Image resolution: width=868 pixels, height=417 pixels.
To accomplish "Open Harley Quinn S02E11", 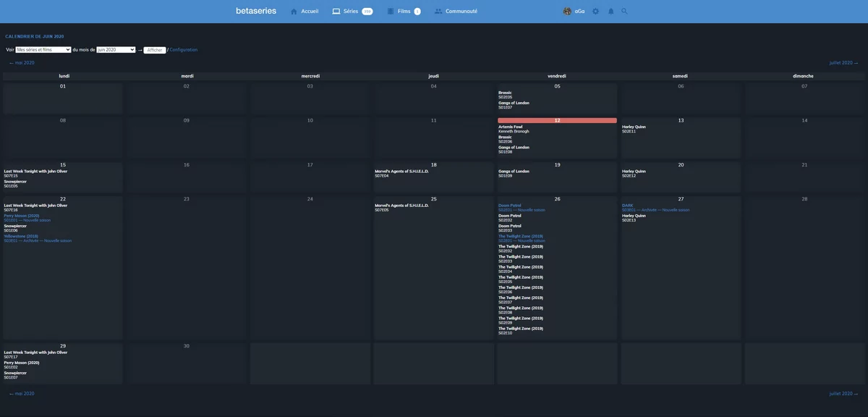I will pos(634,129).
